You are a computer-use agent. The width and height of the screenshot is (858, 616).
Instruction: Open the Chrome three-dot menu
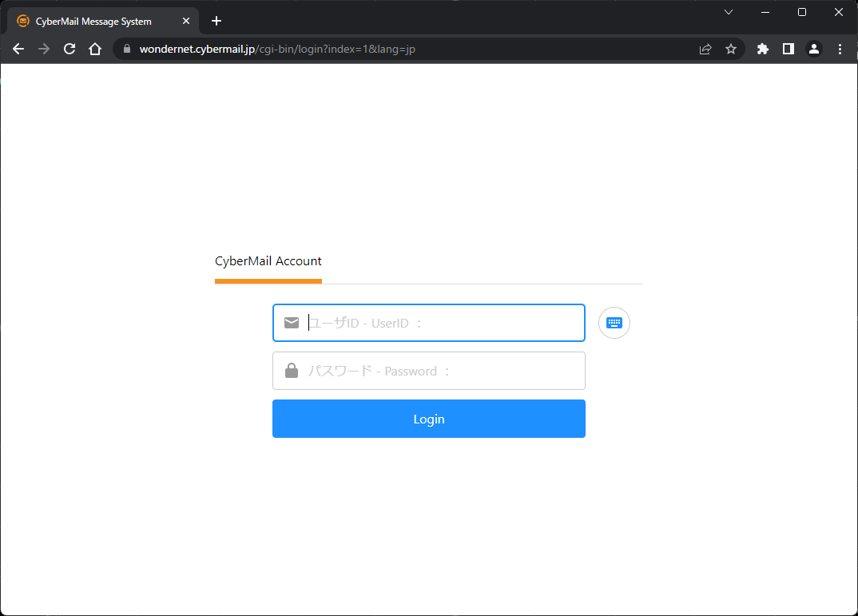click(x=840, y=50)
